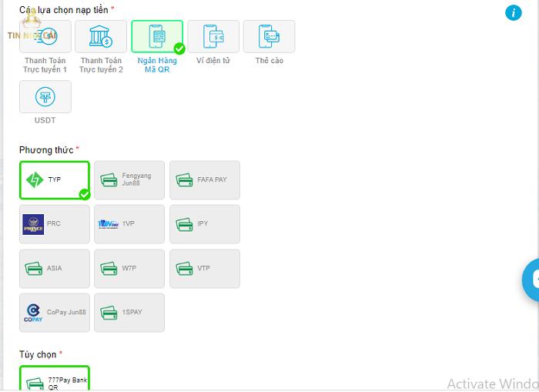This screenshot has width=539, height=392.
Task: Pick W7P payment method
Action: (x=129, y=269)
